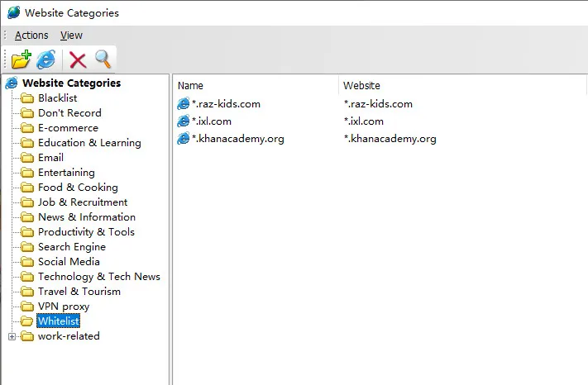
Task: Click the red X delete icon
Action: click(x=78, y=60)
